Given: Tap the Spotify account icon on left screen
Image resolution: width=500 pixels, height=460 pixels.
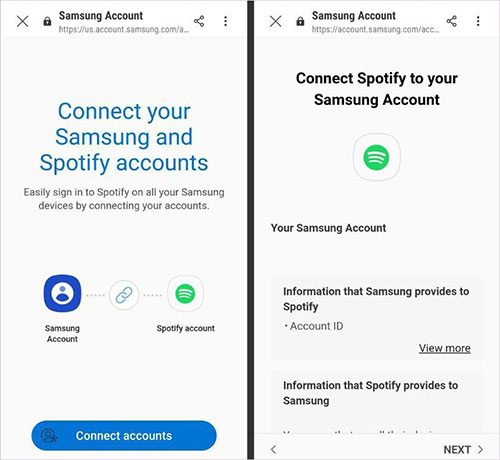Looking at the screenshot, I should tap(185, 294).
